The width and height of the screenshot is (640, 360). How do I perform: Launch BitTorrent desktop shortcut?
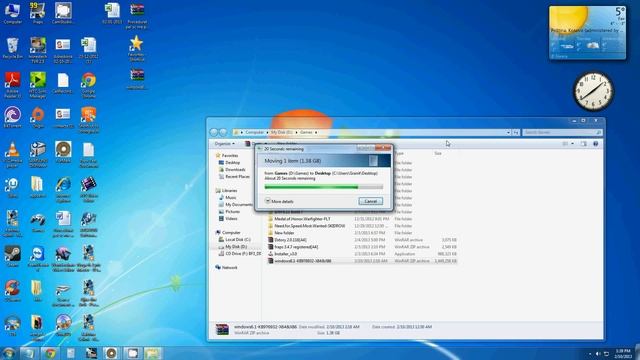click(x=13, y=118)
